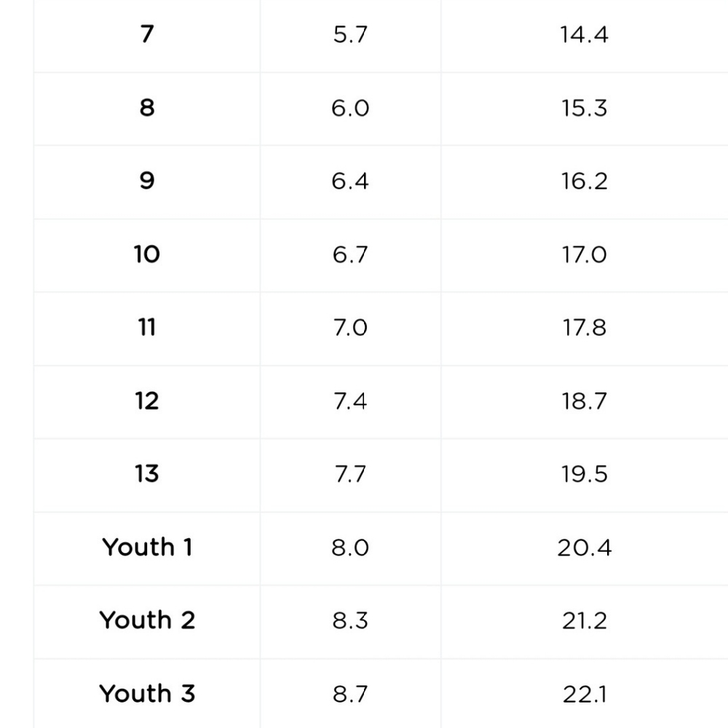The image size is (728, 728).
Task: Select the size 10 row label
Action: [147, 254]
